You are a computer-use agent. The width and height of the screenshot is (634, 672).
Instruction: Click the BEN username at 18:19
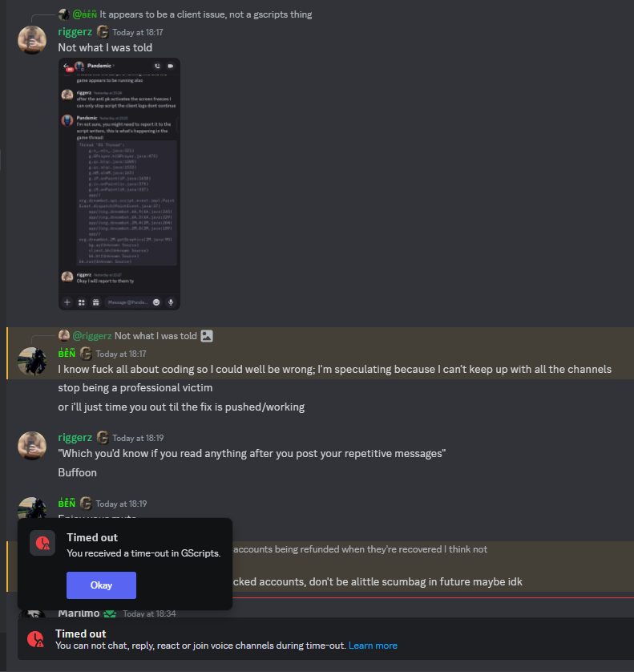point(67,503)
